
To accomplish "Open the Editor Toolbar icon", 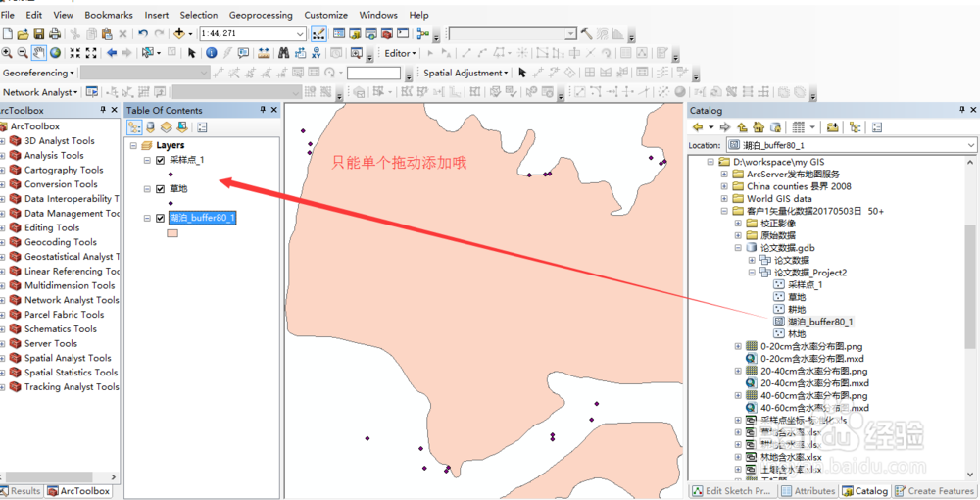I will (x=318, y=33).
